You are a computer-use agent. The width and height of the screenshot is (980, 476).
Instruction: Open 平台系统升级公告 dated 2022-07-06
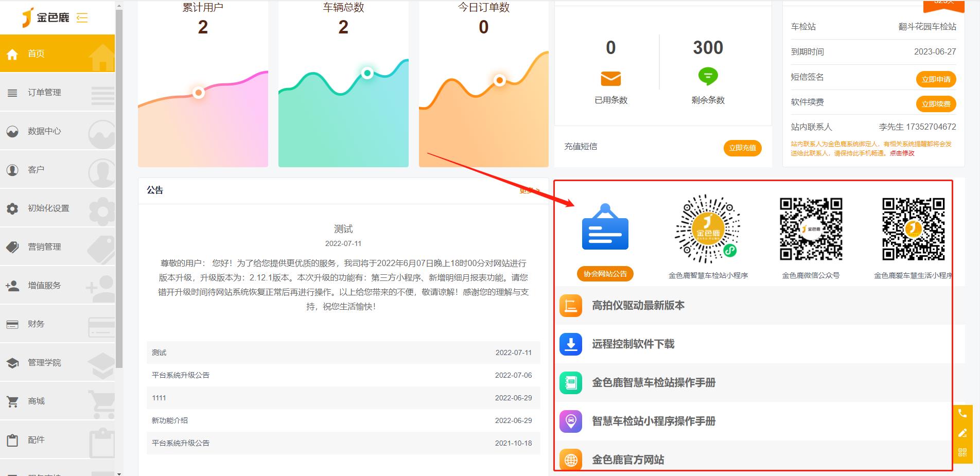[343, 375]
